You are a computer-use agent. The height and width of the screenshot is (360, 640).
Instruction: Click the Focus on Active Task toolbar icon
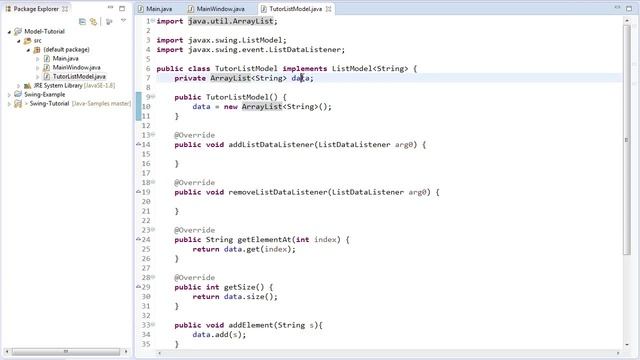click(109, 22)
